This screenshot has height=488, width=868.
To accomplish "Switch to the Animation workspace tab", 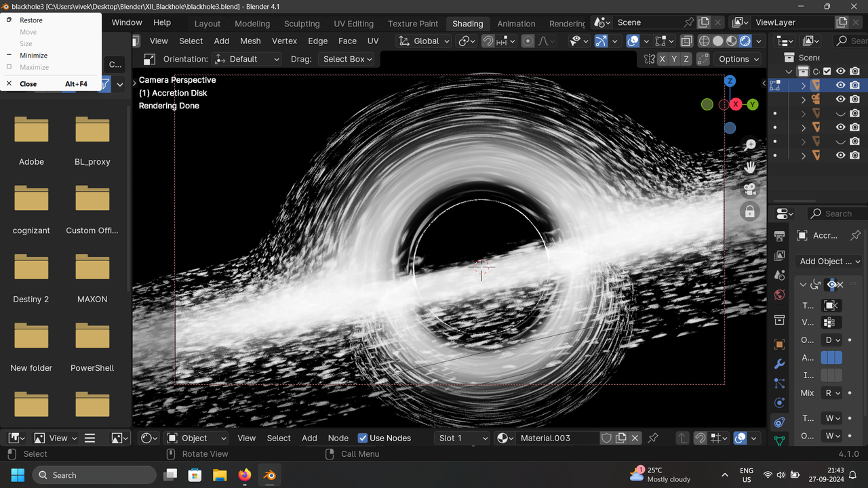I will pyautogui.click(x=516, y=24).
